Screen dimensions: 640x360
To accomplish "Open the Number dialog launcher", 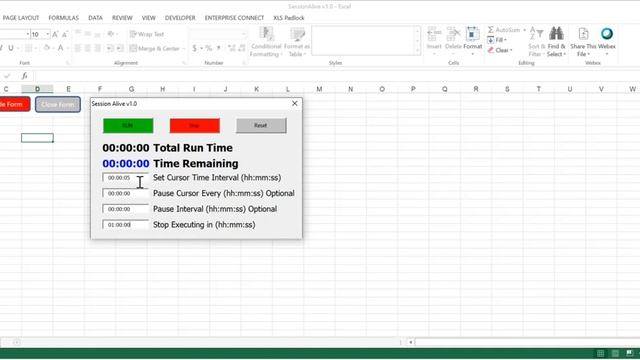I will (244, 63).
